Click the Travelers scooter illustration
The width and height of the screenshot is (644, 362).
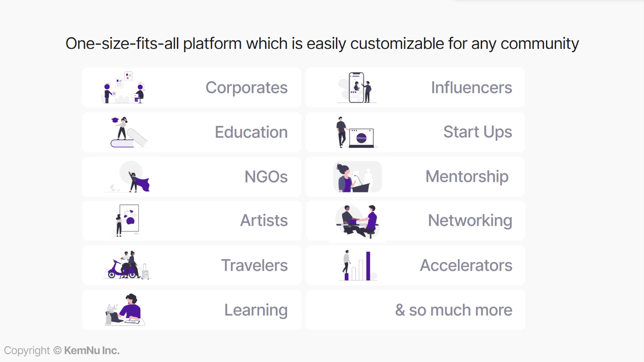(x=127, y=265)
